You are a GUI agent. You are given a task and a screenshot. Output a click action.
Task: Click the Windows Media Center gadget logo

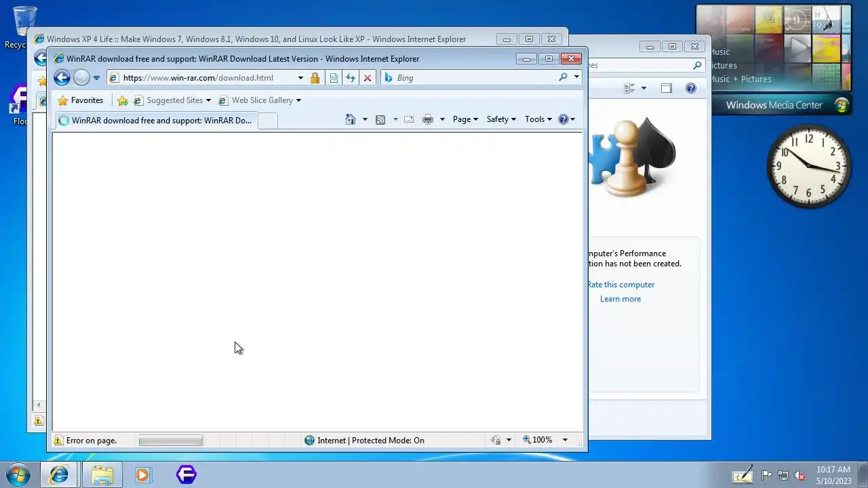point(842,105)
